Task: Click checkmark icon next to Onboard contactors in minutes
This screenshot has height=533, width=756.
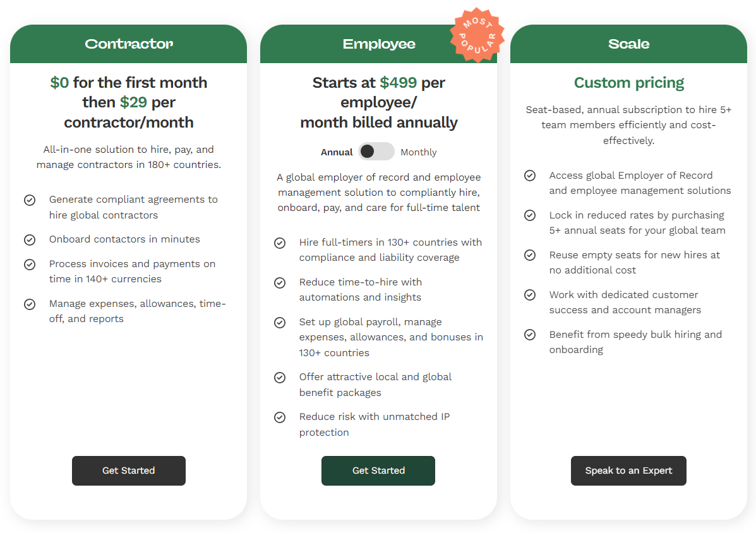Action: (30, 239)
